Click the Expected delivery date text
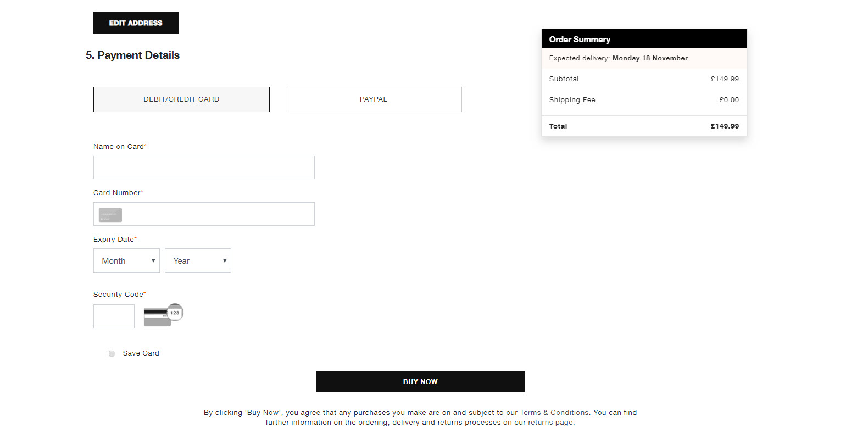The height and width of the screenshot is (444, 868). [x=650, y=58]
